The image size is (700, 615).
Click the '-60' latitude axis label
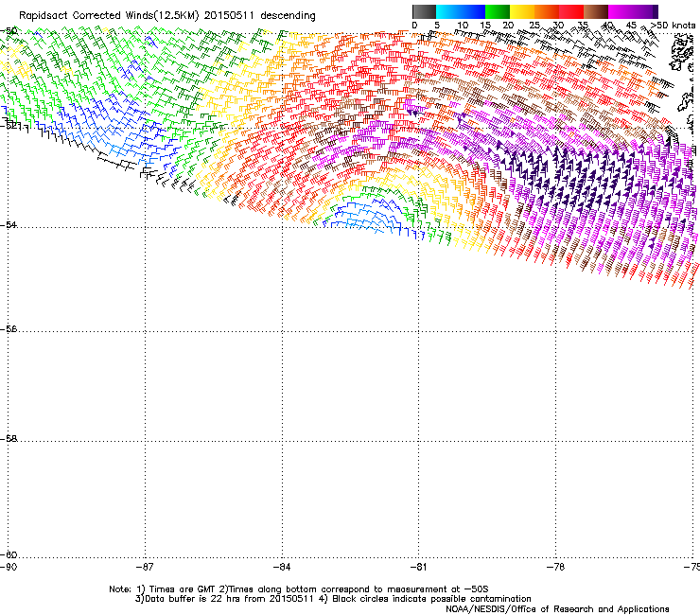(x=9, y=554)
